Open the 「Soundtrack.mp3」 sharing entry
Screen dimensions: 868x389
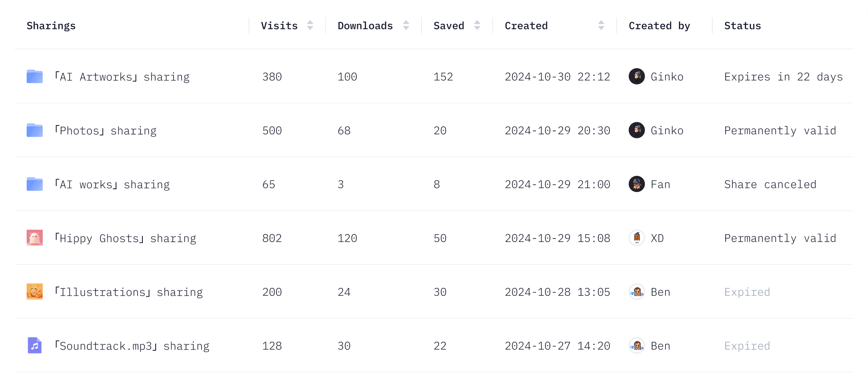pos(132,346)
